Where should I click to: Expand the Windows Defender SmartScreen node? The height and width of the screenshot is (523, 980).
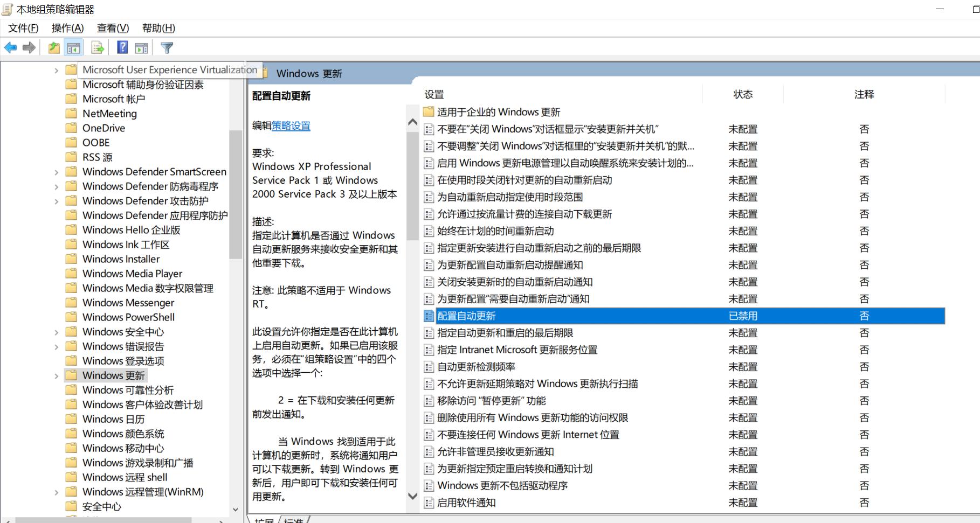click(x=56, y=171)
